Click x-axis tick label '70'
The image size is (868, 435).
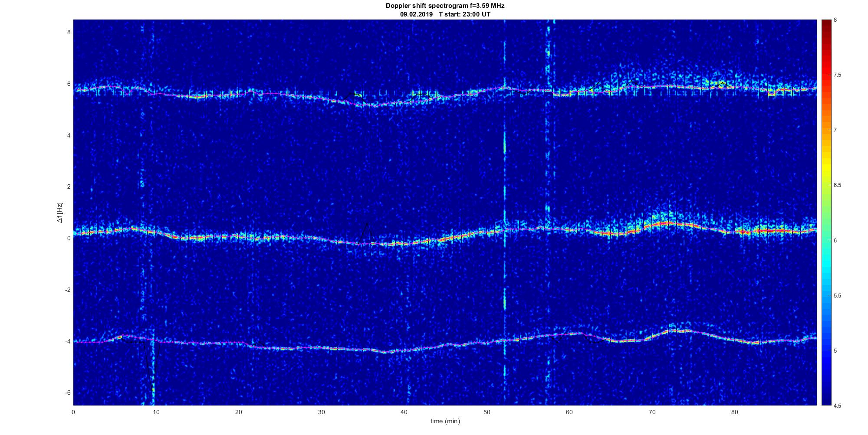(652, 412)
